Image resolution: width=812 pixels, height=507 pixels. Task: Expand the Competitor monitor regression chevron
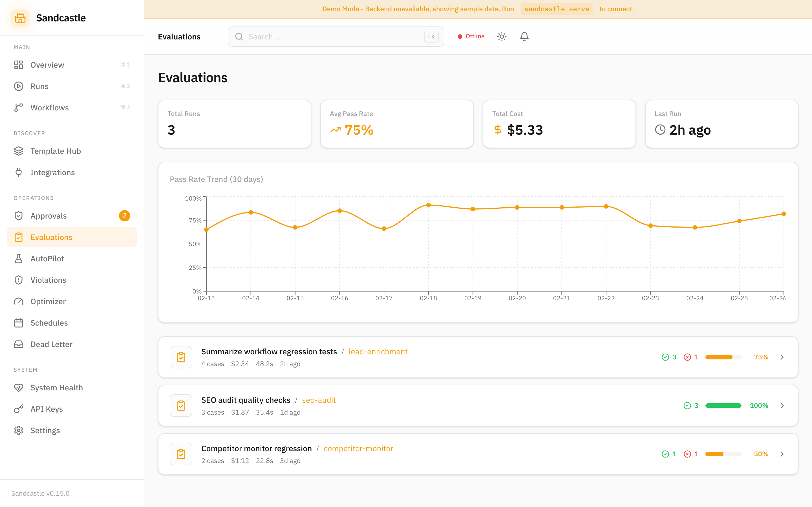[x=782, y=454]
